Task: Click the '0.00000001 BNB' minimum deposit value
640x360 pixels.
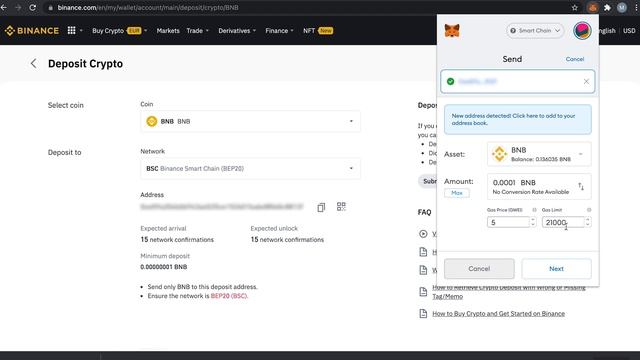Action: (x=164, y=267)
